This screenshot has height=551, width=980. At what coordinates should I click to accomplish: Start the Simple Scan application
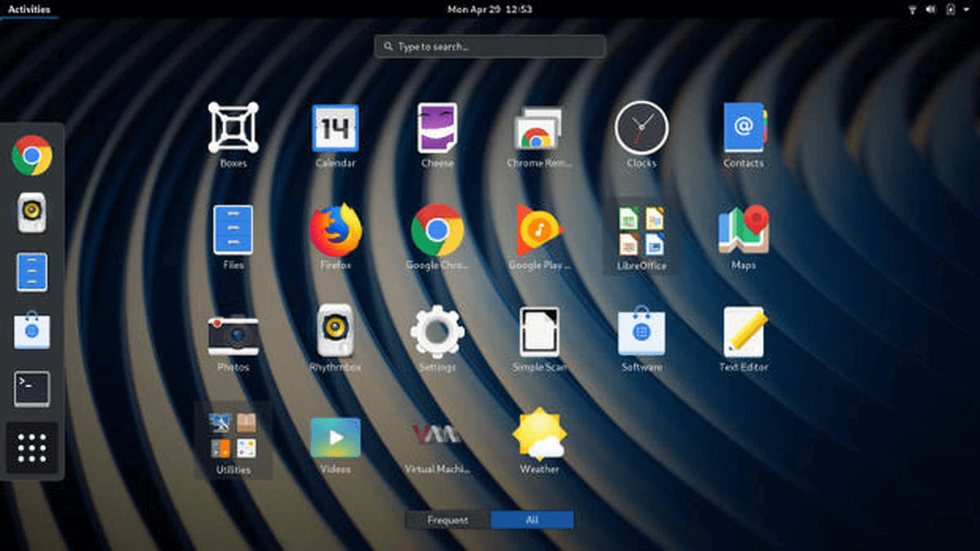pyautogui.click(x=540, y=335)
